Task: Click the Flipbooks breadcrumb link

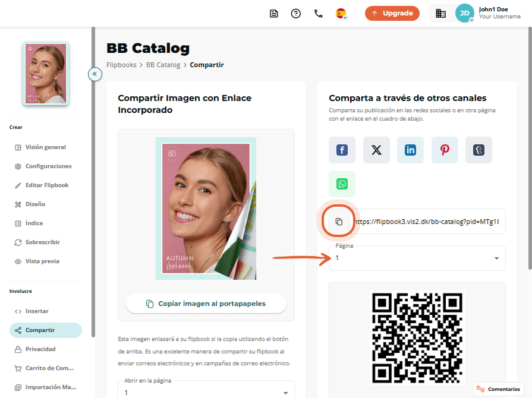Action: [121, 65]
